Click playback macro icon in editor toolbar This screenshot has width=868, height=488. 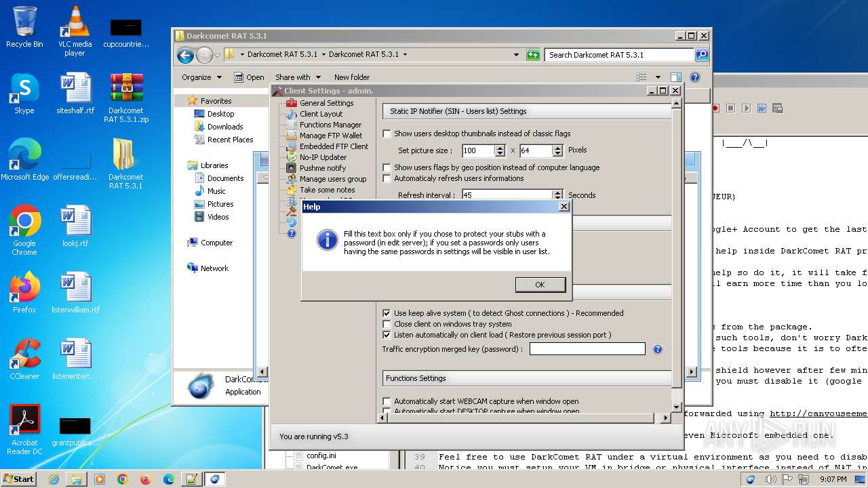pyautogui.click(x=746, y=108)
